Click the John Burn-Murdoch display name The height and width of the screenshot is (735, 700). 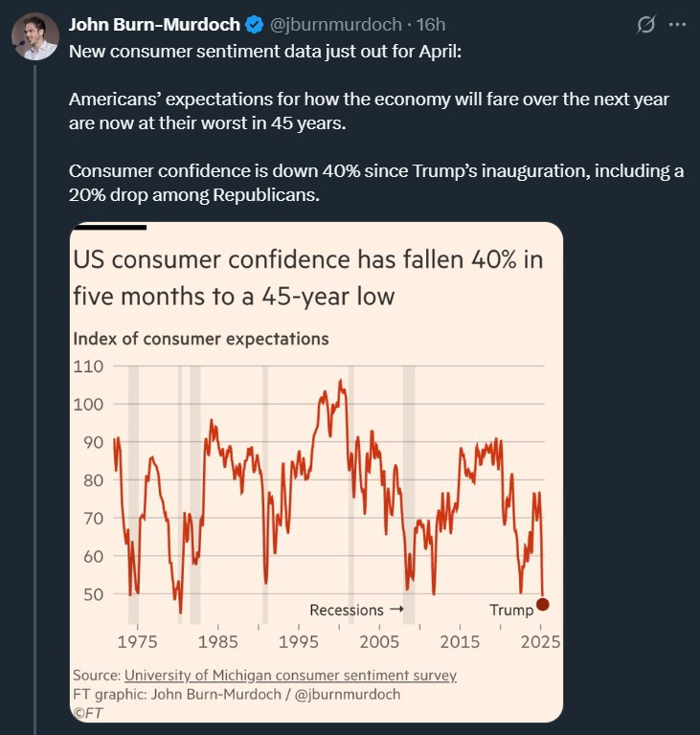coord(154,24)
